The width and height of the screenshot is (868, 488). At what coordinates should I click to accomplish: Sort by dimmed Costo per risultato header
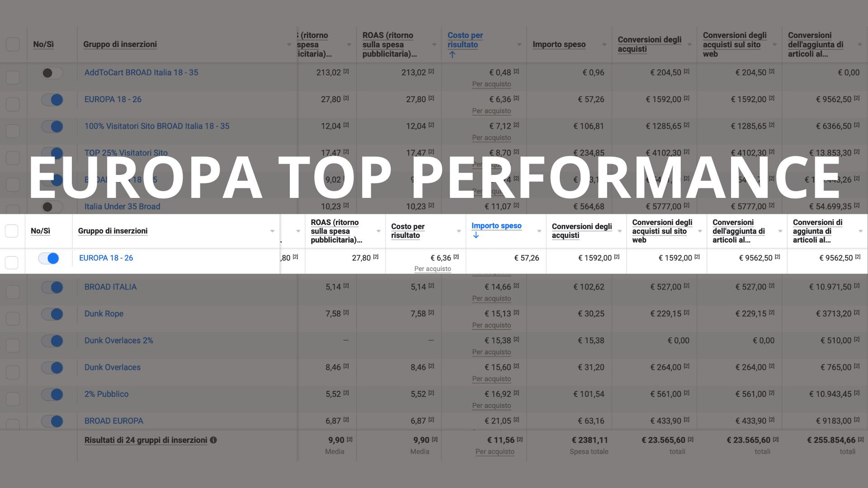point(465,40)
